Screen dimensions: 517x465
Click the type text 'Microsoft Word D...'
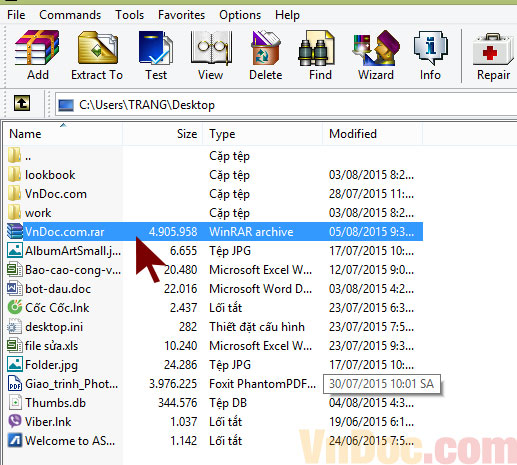[261, 289]
